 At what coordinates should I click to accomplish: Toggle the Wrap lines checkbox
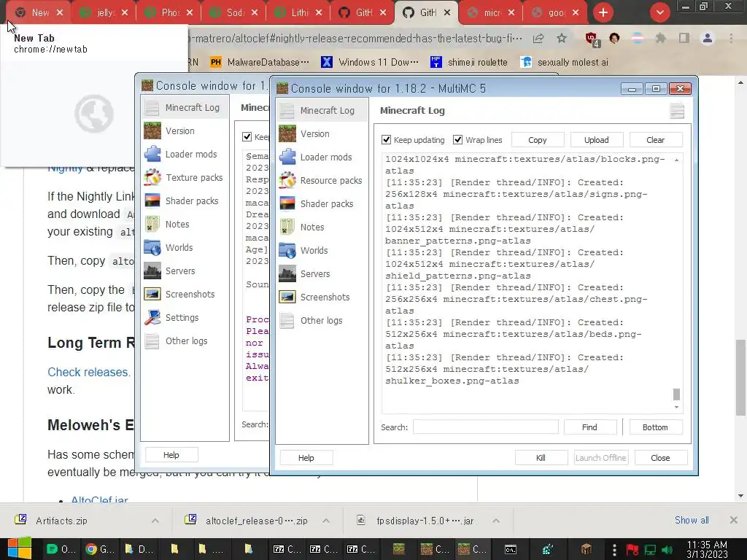458,139
